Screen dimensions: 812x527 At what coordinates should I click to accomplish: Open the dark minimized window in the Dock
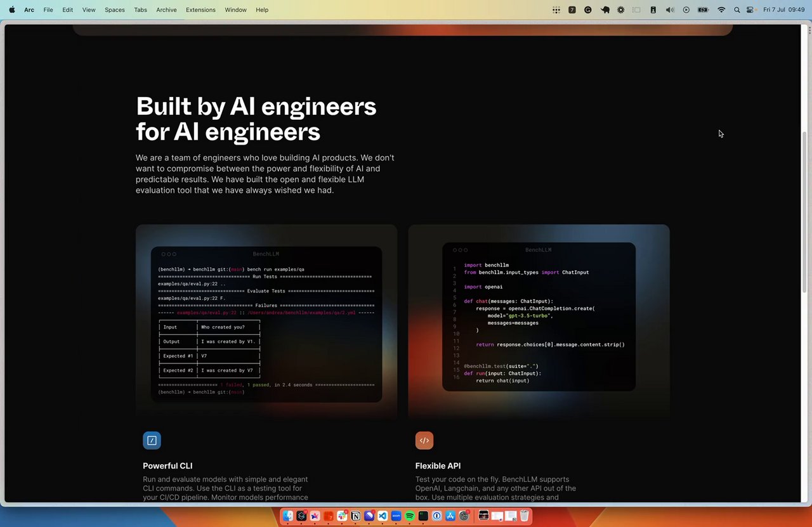pyautogui.click(x=483, y=516)
